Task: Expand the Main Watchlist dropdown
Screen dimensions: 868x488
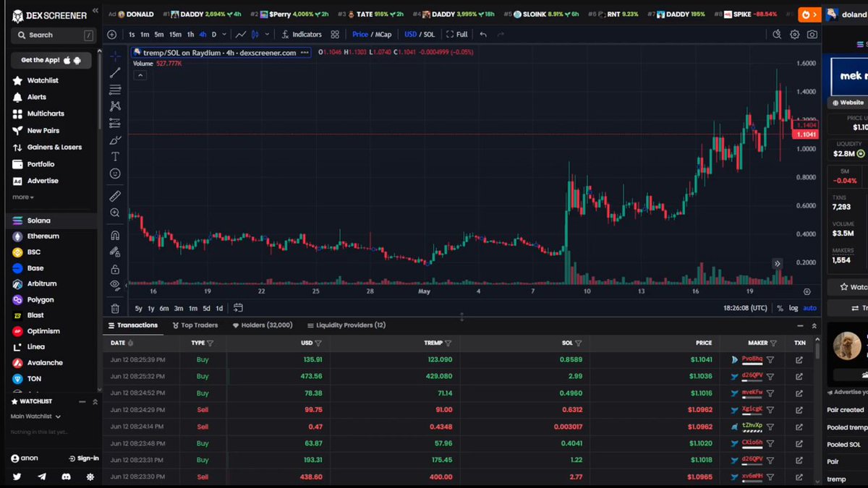Action: (x=35, y=416)
